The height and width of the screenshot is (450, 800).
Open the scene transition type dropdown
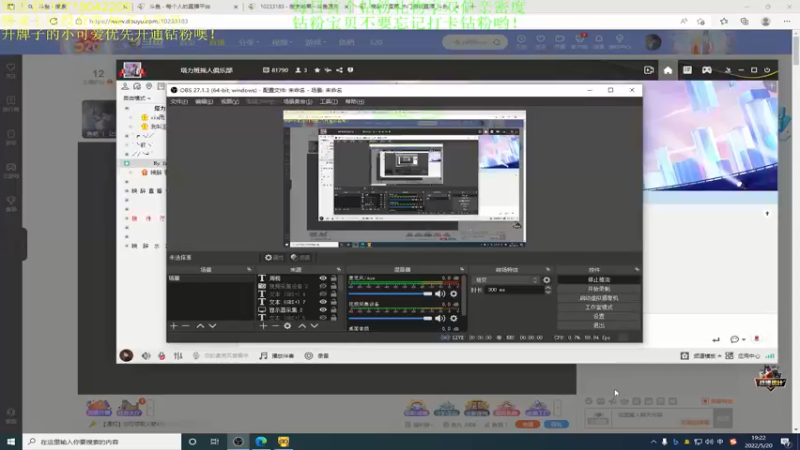[x=506, y=280]
